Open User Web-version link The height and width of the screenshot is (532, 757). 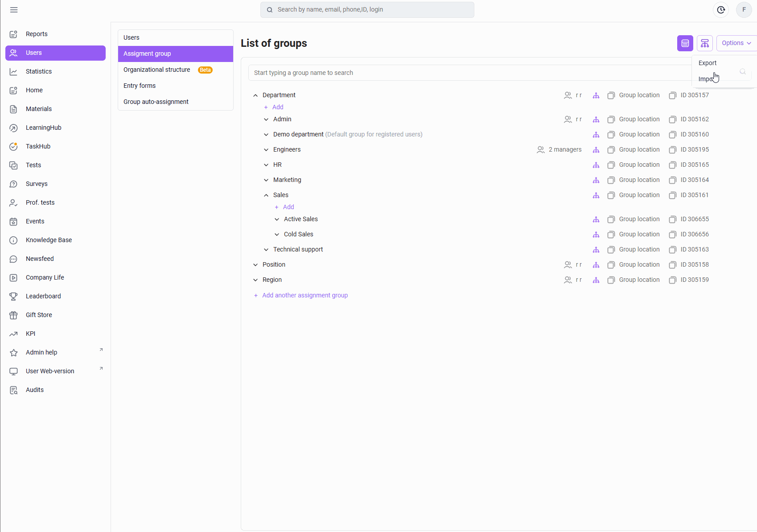pyautogui.click(x=55, y=371)
